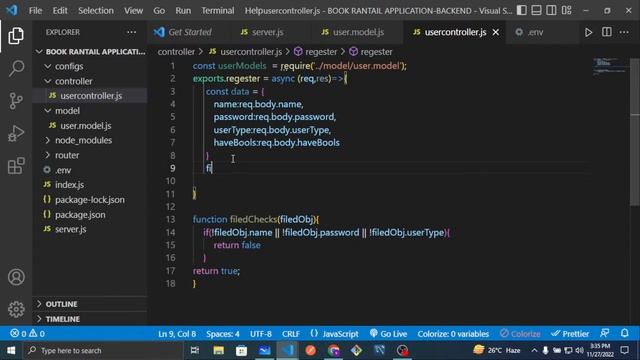Collapse the configs folder
The width and height of the screenshot is (640, 360).
point(91,66)
